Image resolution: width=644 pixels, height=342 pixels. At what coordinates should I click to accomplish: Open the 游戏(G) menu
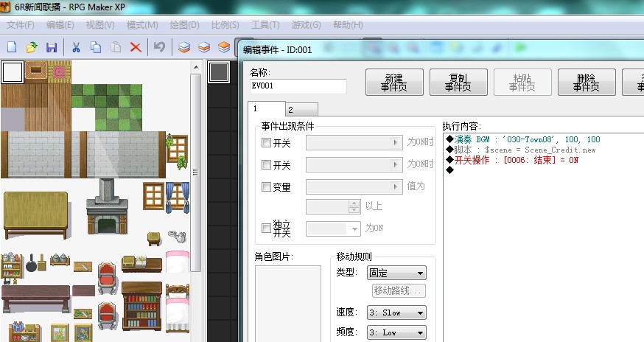306,25
